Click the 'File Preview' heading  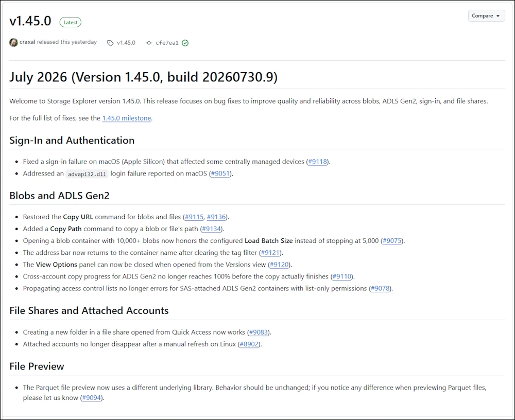[37, 366]
